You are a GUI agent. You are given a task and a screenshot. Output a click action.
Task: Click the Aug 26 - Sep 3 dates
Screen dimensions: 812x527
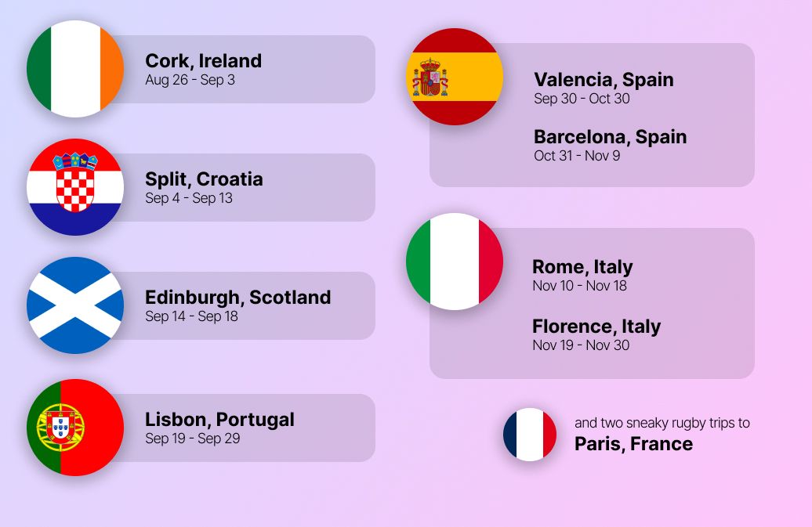tap(190, 80)
